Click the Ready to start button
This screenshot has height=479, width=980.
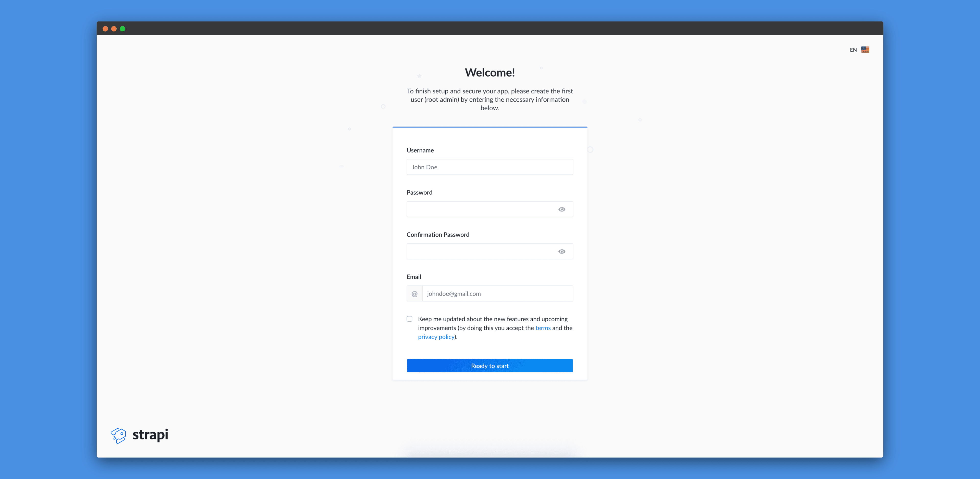coord(490,366)
